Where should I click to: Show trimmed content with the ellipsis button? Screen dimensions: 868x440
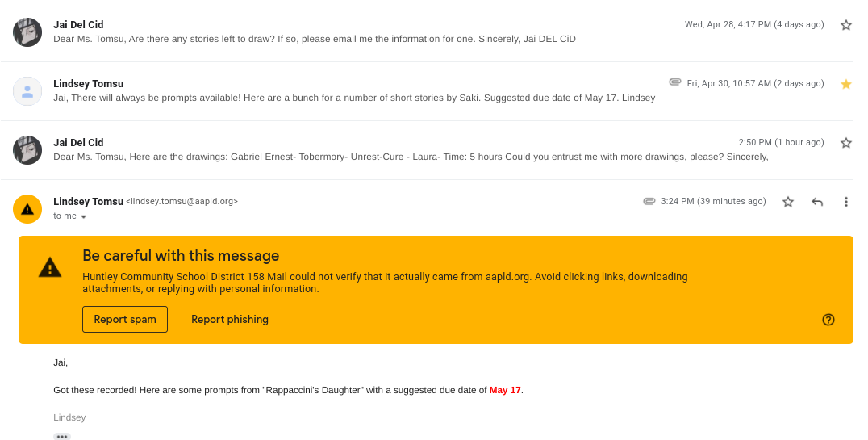point(62,436)
